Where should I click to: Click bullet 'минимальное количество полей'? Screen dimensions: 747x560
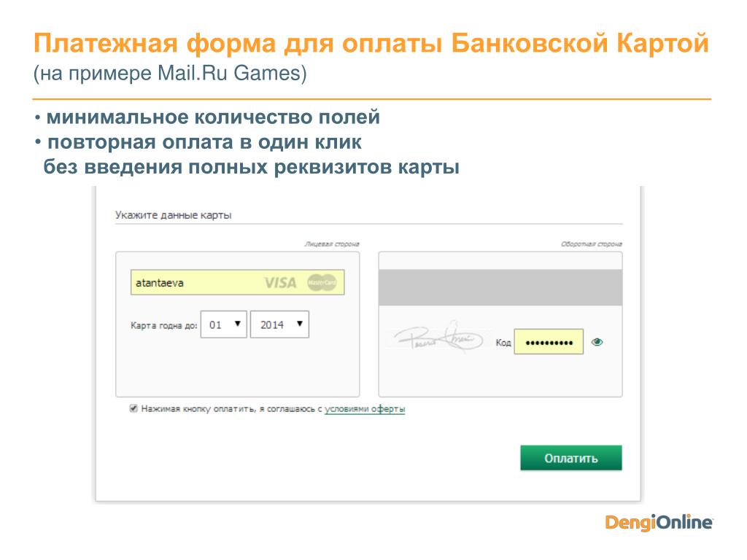pos(213,117)
